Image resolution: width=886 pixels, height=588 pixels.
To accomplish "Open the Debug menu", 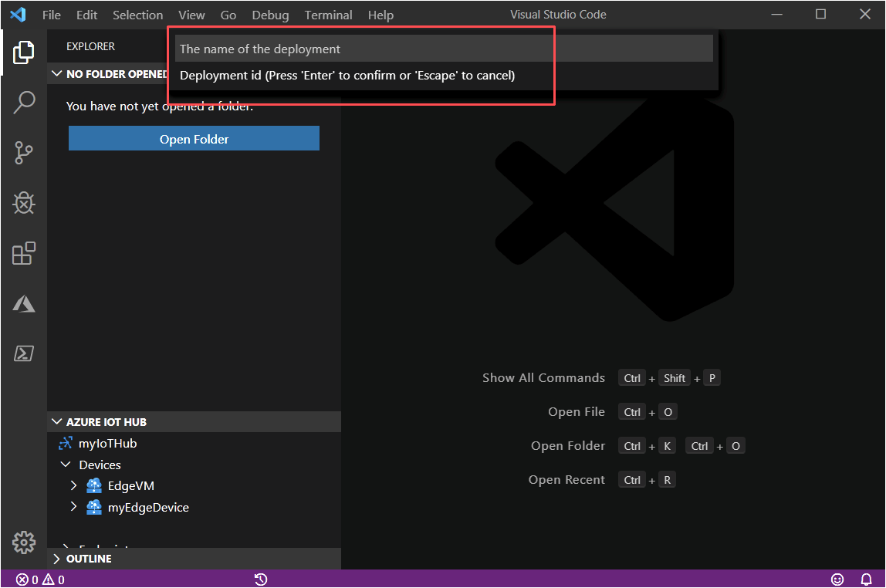I will click(x=270, y=15).
